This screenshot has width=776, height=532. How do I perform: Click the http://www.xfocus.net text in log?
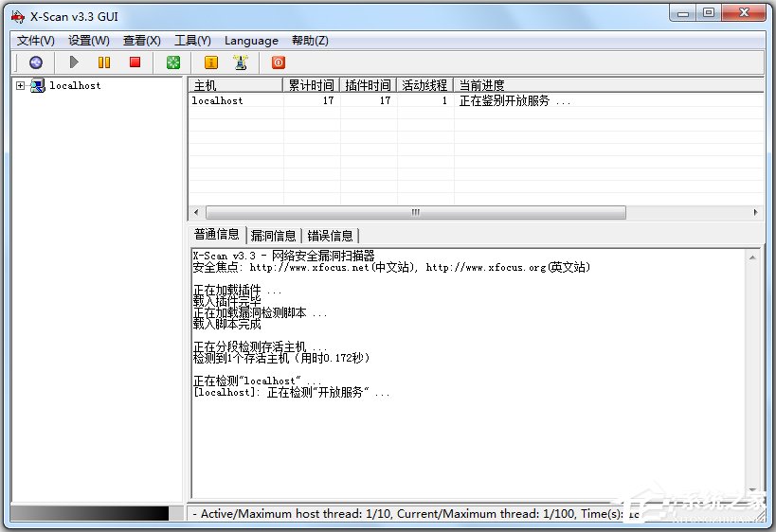pyautogui.click(x=309, y=268)
